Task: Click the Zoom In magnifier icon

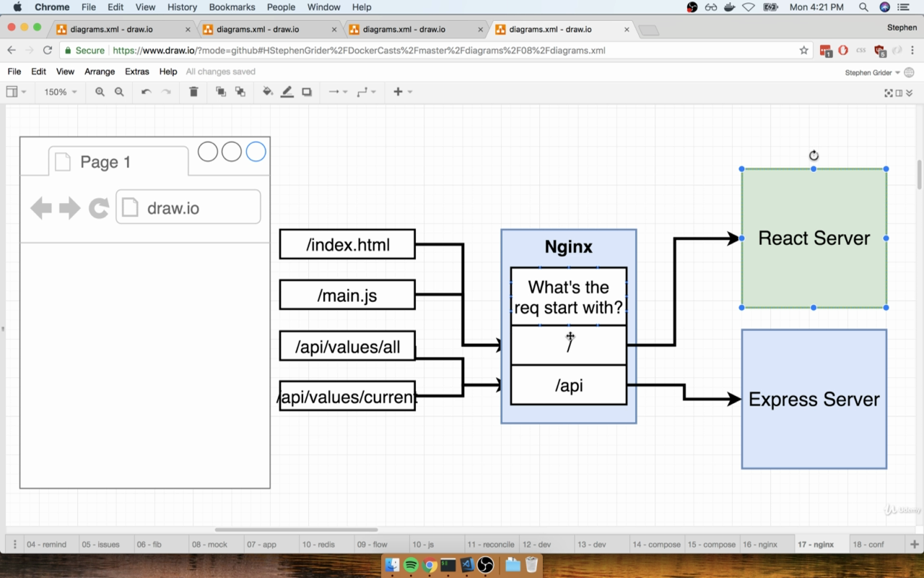Action: pyautogui.click(x=100, y=92)
